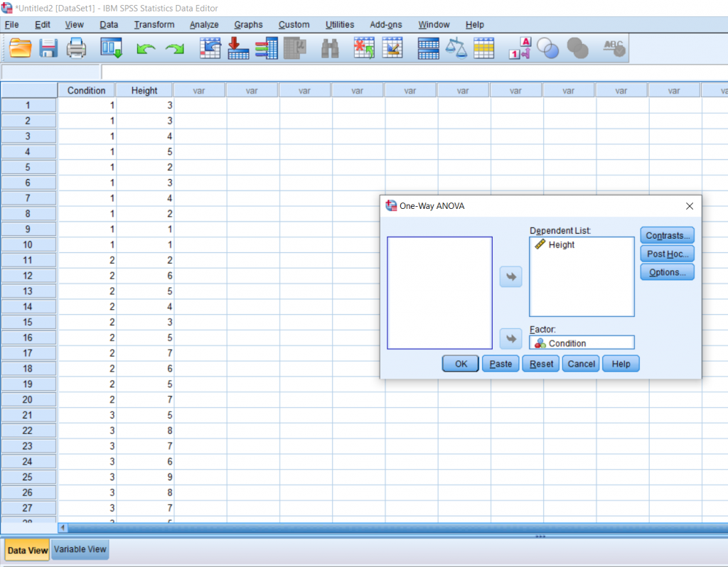The image size is (728, 567).
Task: Select the Insert Cases icon
Action: point(238,48)
